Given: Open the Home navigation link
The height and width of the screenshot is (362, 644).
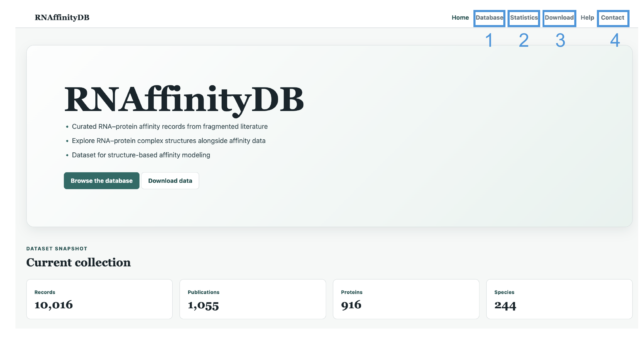Looking at the screenshot, I should pos(460,17).
